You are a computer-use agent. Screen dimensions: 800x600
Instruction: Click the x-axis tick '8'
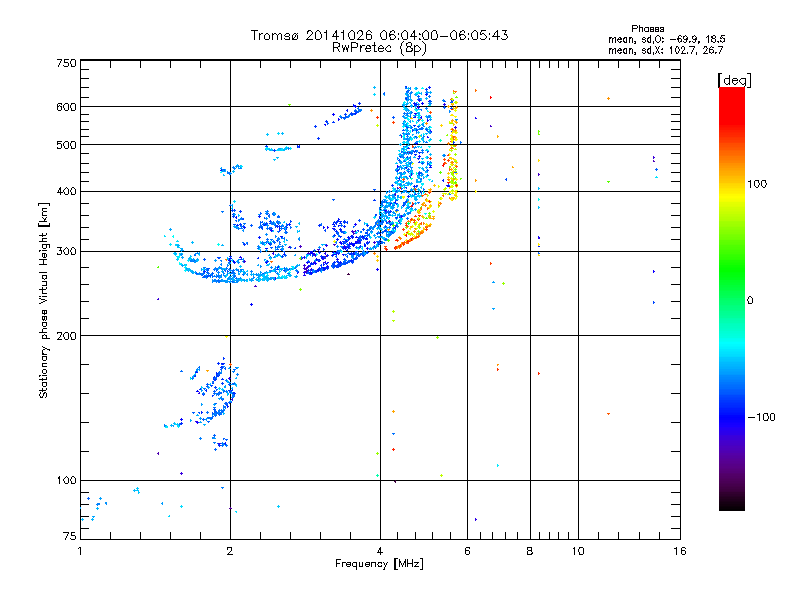point(530,551)
